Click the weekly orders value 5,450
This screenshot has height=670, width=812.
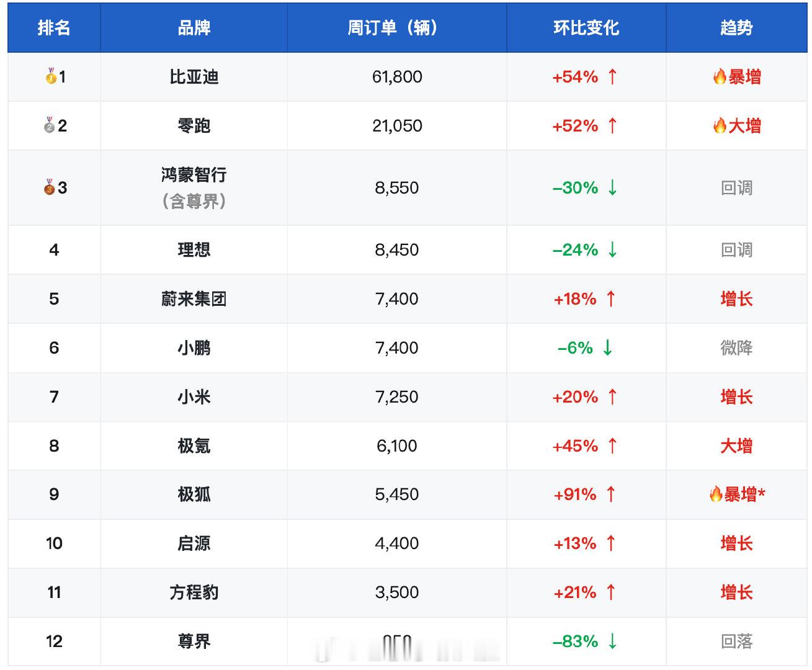point(397,494)
